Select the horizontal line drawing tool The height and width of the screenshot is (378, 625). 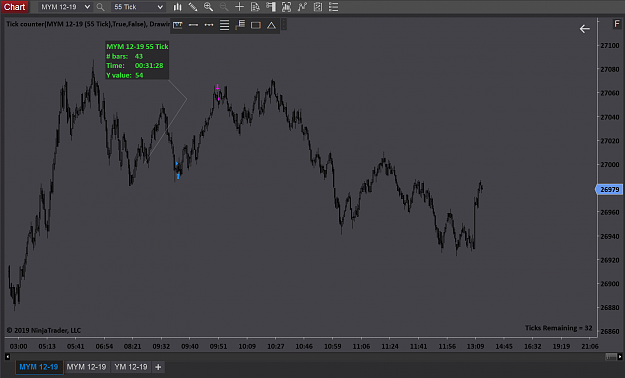[193, 25]
